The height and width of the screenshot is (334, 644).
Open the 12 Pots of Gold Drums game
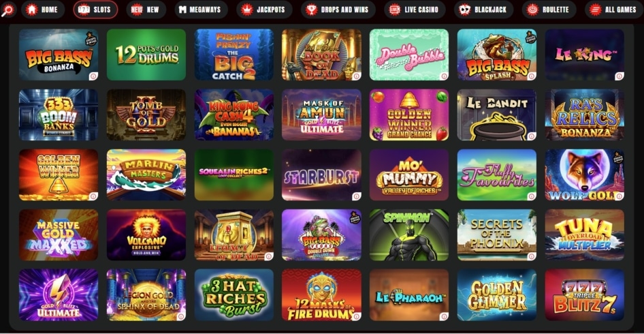pyautogui.click(x=146, y=55)
